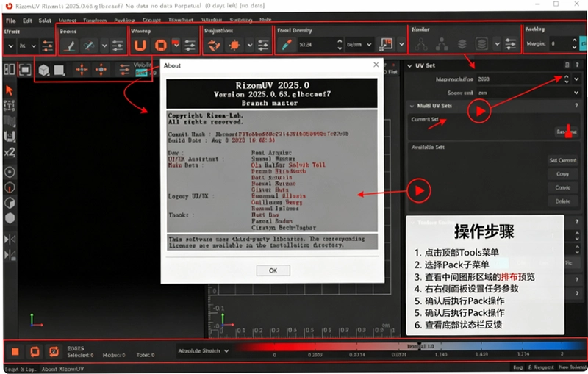Click the Multi UV Sets help question mark

tap(577, 106)
